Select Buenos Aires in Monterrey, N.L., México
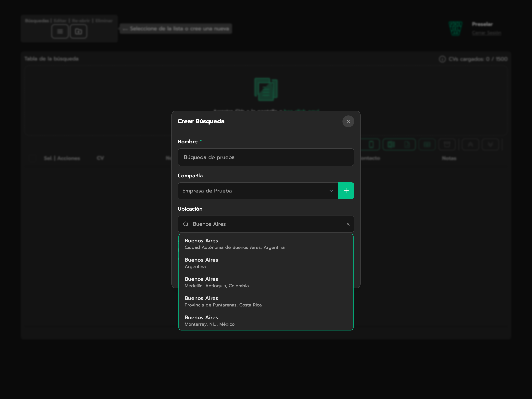Viewport: 532px width, 399px height. [266, 320]
